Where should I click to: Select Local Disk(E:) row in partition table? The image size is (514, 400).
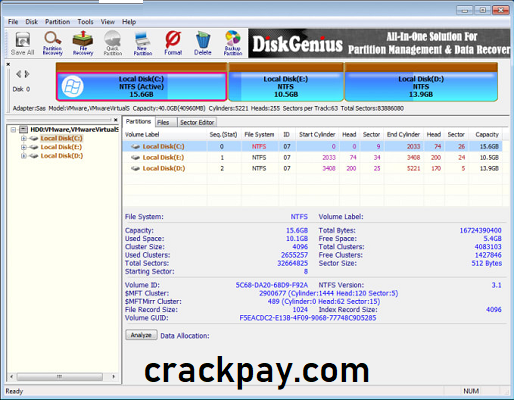pos(313,157)
